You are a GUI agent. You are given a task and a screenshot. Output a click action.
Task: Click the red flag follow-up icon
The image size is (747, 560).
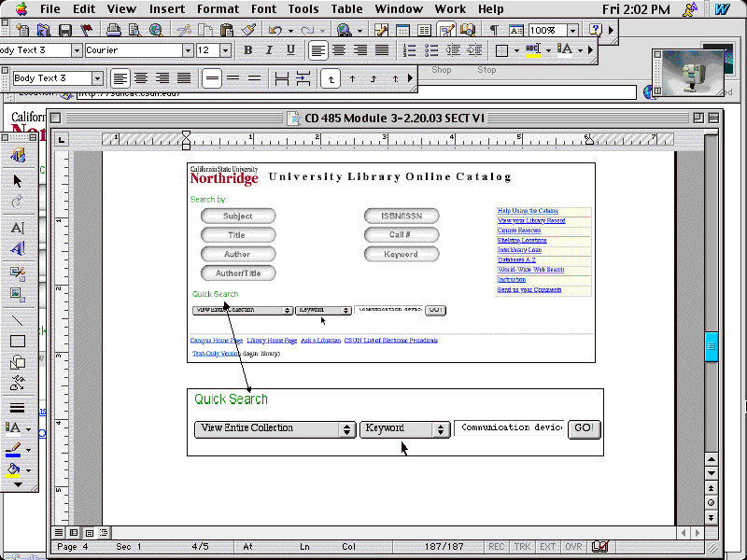click(86, 30)
